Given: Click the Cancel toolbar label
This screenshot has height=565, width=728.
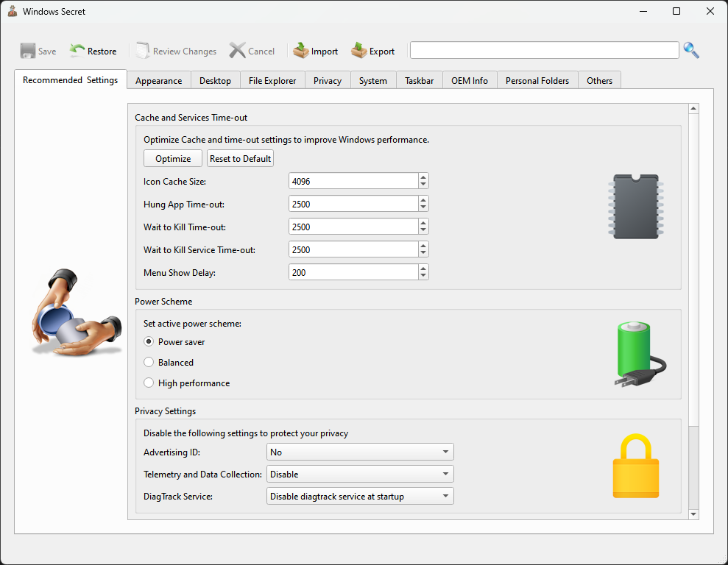Looking at the screenshot, I should [x=261, y=51].
